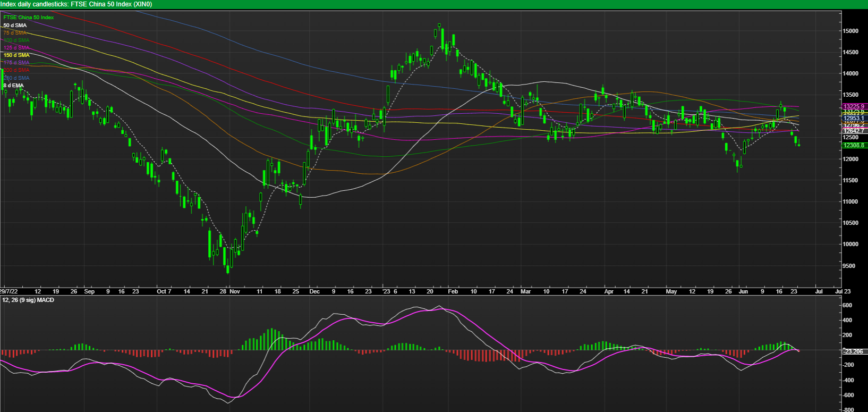Select the '100 d SMA' legend label
Screen dimensions: 868x412
point(16,40)
